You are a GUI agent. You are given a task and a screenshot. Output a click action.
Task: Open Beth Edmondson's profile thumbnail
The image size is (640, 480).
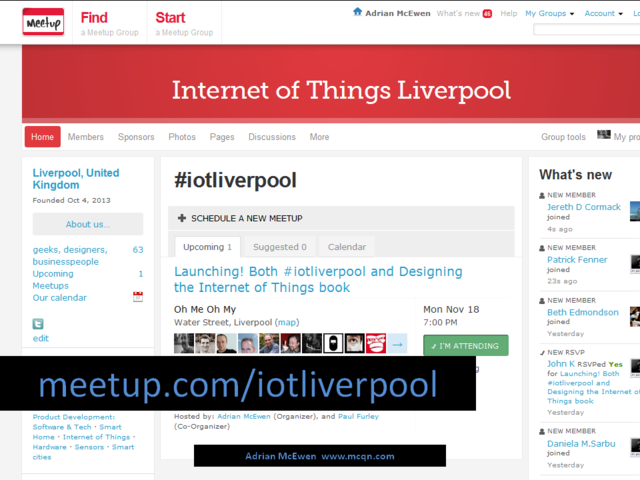(635, 317)
